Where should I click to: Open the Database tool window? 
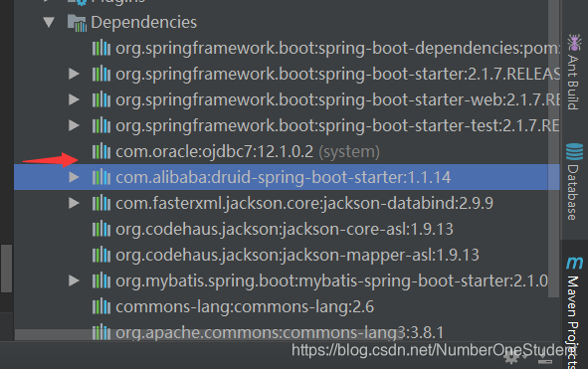point(573,182)
